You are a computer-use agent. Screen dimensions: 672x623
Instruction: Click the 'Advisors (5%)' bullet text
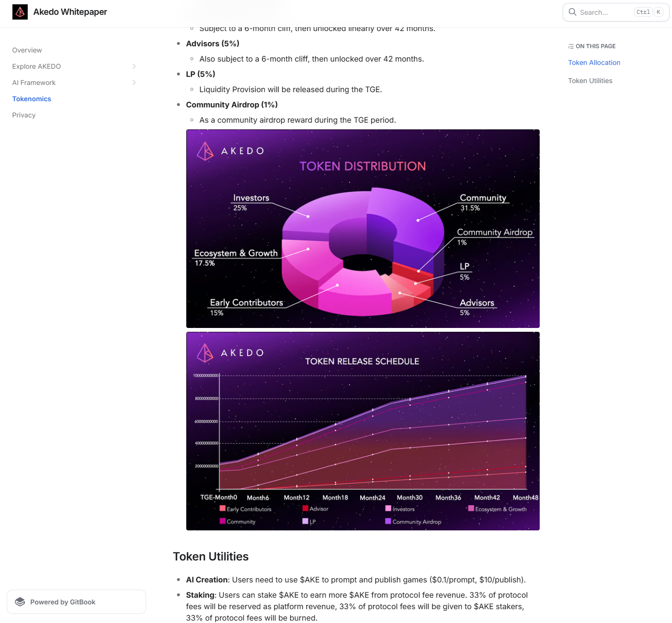click(213, 43)
